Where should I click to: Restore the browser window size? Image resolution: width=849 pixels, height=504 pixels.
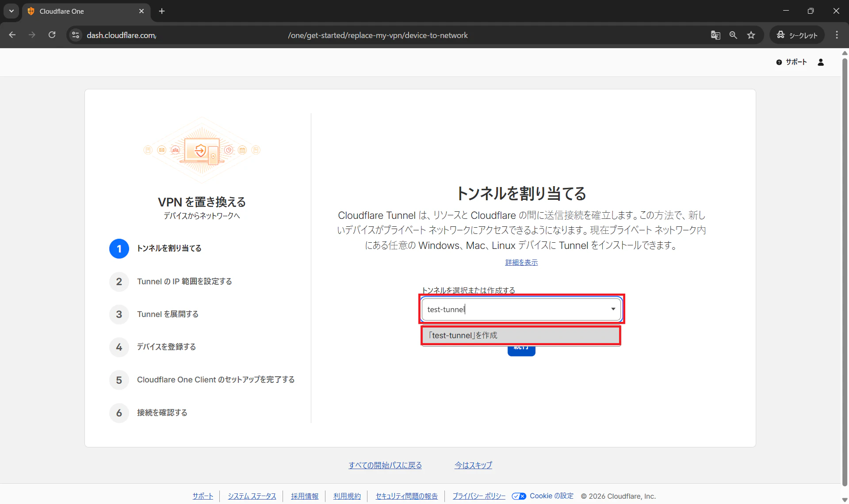click(811, 11)
